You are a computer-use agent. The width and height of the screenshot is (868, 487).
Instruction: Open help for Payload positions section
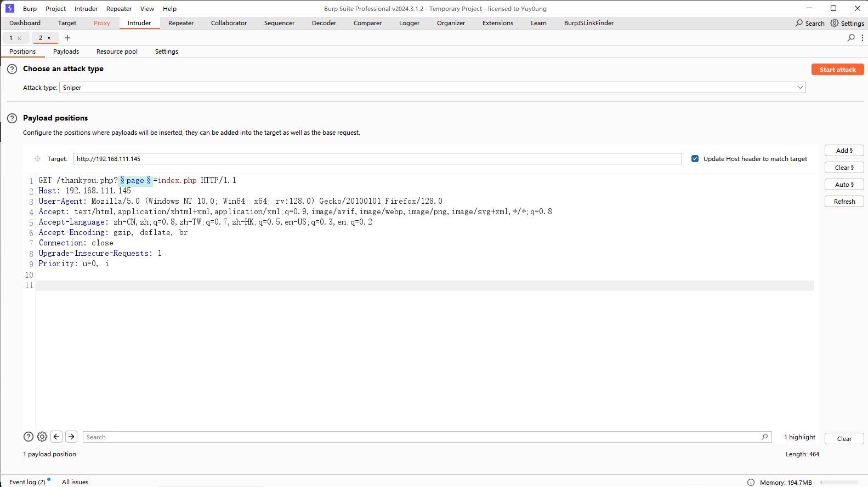(x=12, y=118)
